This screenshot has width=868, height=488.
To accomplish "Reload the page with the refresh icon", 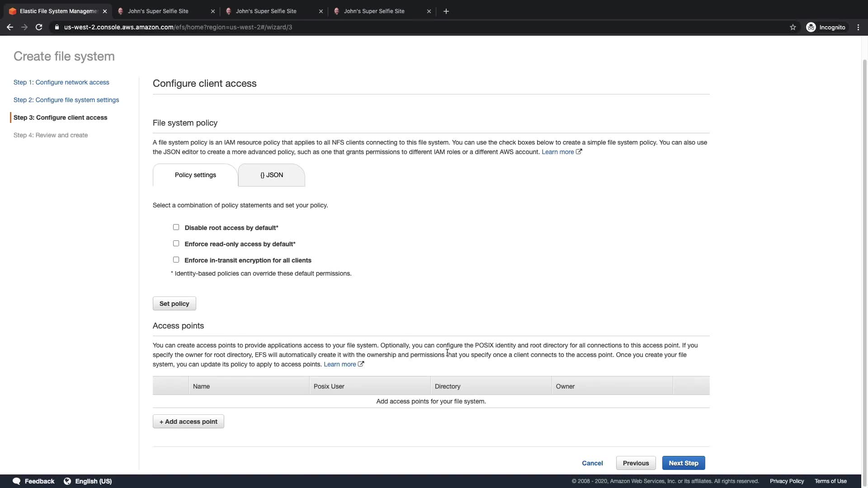I will (x=39, y=27).
